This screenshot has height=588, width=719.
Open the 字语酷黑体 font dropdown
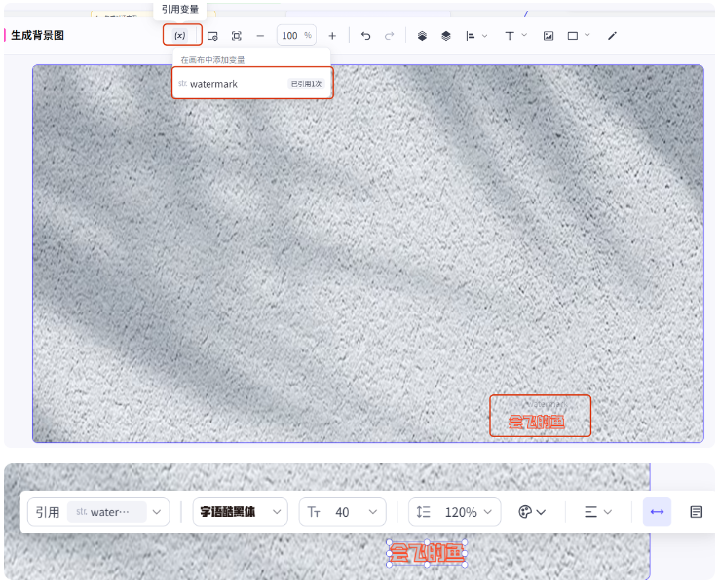pos(241,511)
